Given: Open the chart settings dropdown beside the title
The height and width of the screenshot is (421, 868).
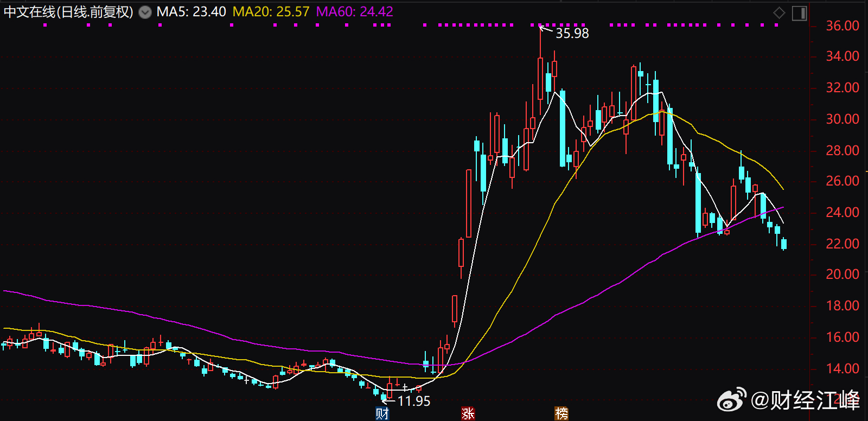Looking at the screenshot, I should coord(145,12).
